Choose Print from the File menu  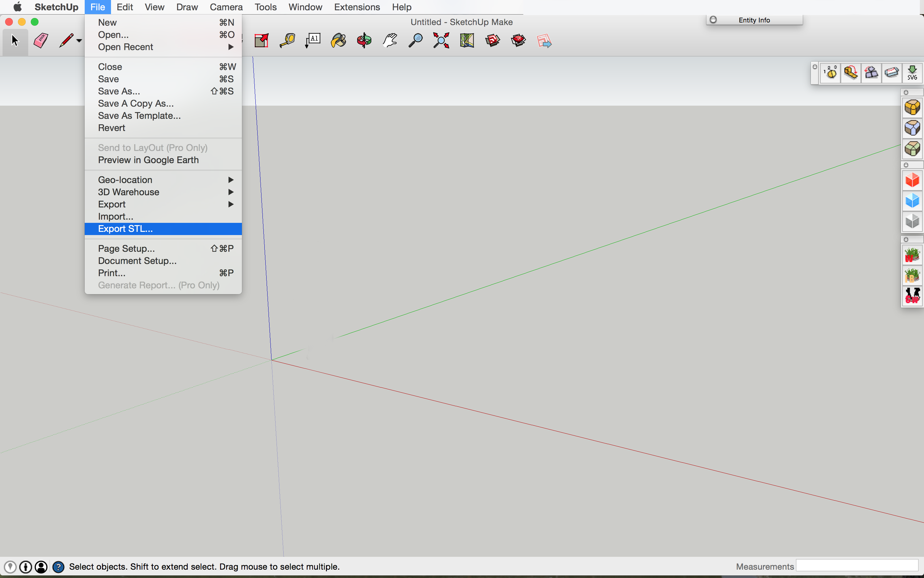[x=163, y=273]
